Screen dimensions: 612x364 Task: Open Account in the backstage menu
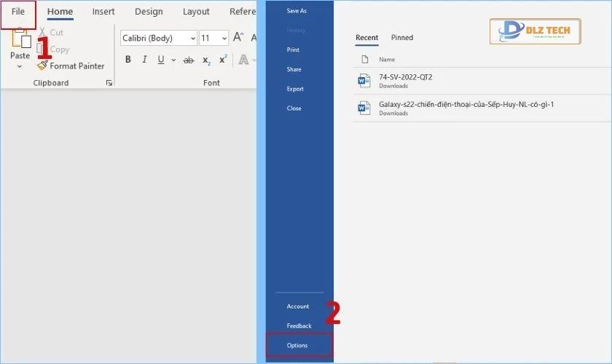point(299,306)
